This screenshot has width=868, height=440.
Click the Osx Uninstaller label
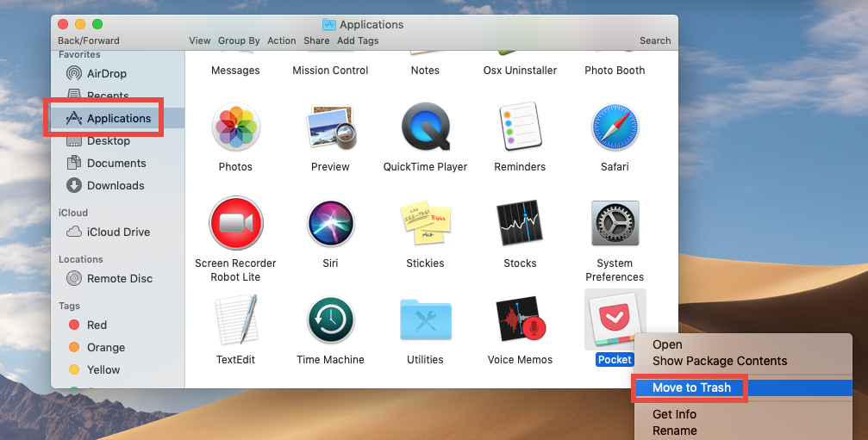pyautogui.click(x=520, y=71)
